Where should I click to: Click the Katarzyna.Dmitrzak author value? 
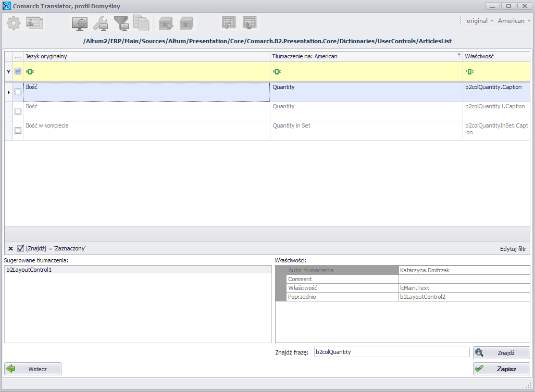464,270
